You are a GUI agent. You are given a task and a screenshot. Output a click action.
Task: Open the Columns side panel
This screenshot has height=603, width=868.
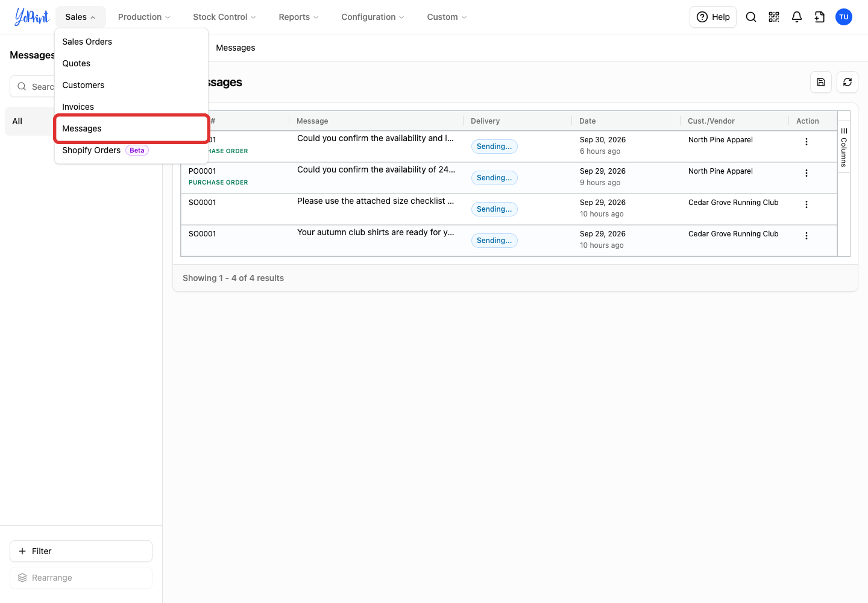click(844, 147)
